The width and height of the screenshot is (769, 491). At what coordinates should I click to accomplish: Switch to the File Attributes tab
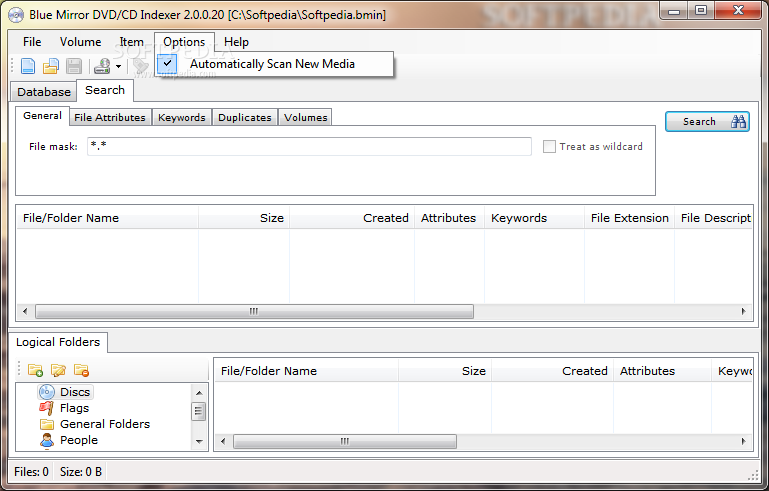(110, 118)
